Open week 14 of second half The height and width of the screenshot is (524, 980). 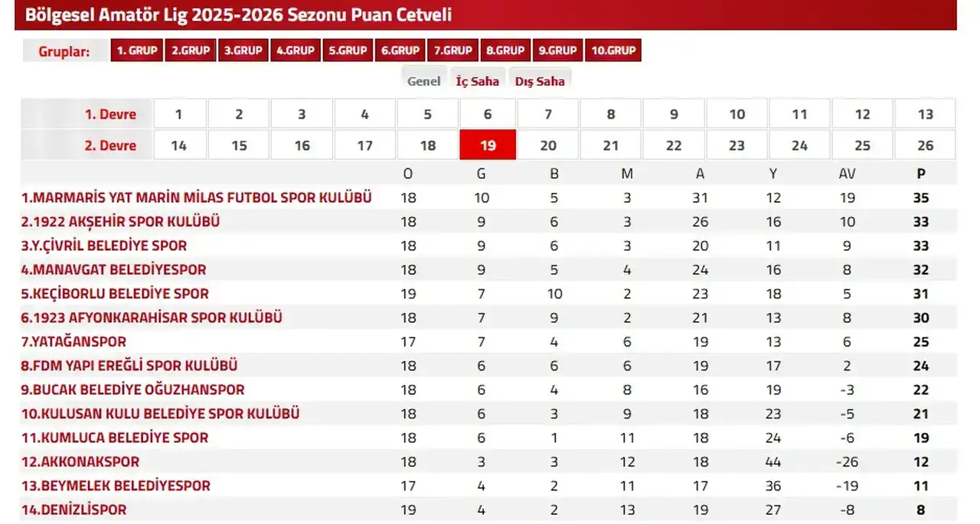pyautogui.click(x=179, y=145)
